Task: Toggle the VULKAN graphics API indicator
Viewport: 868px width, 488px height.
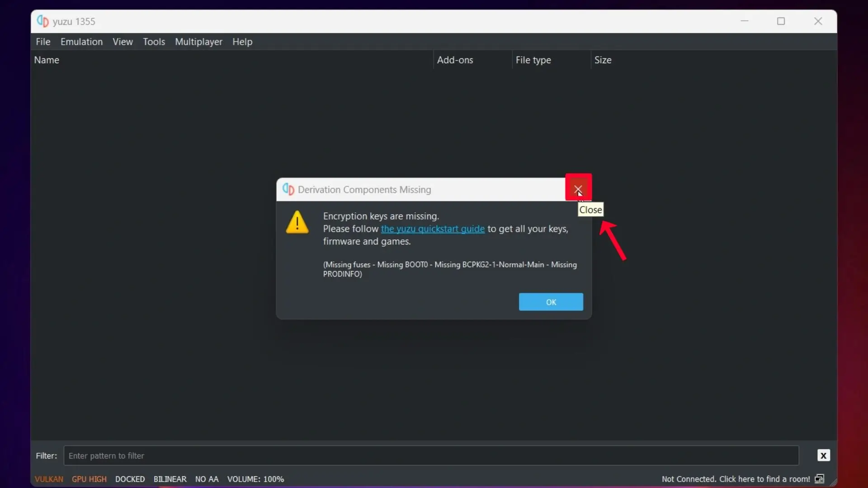Action: 49,479
